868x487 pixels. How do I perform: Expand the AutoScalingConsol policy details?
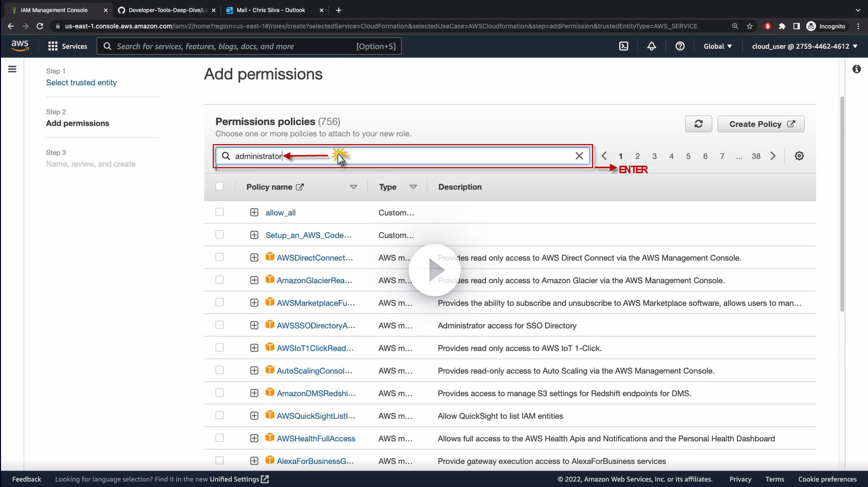point(254,371)
